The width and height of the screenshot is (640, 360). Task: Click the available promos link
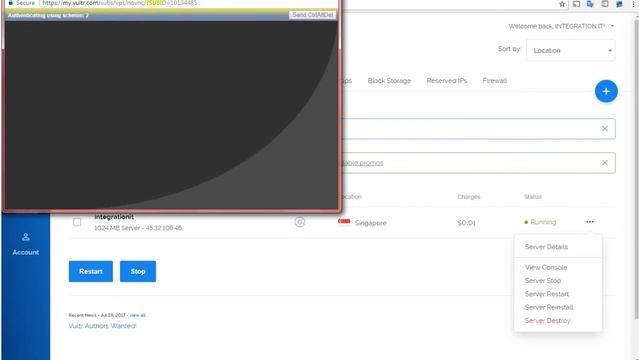tap(362, 163)
